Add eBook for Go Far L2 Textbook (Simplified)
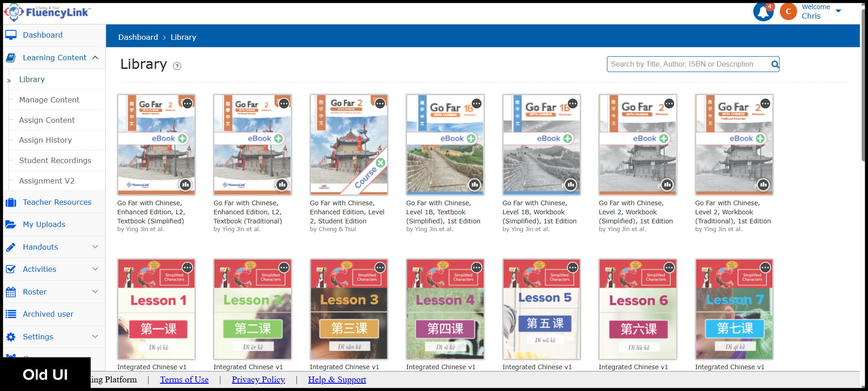Screen dimensions: 868x391 click(182, 139)
